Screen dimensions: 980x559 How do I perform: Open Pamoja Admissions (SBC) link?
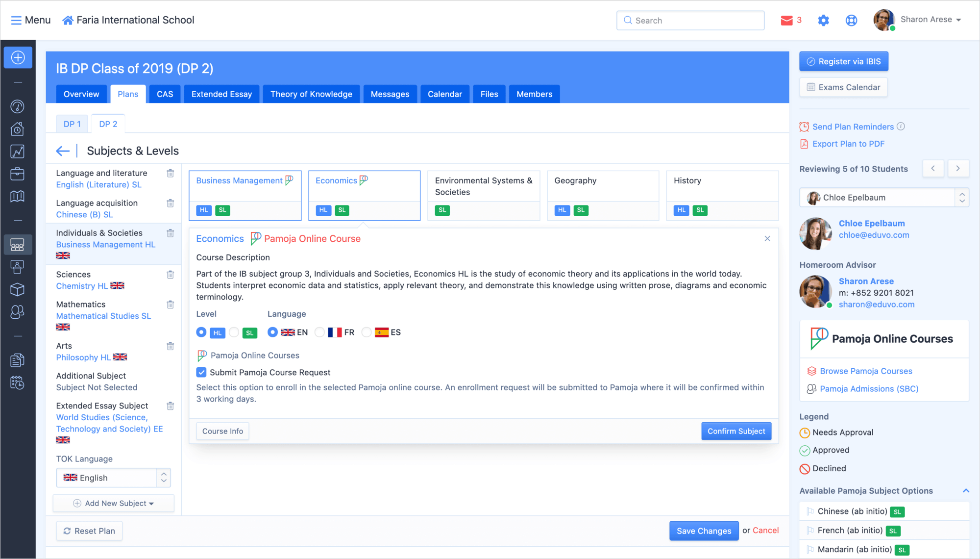coord(869,389)
